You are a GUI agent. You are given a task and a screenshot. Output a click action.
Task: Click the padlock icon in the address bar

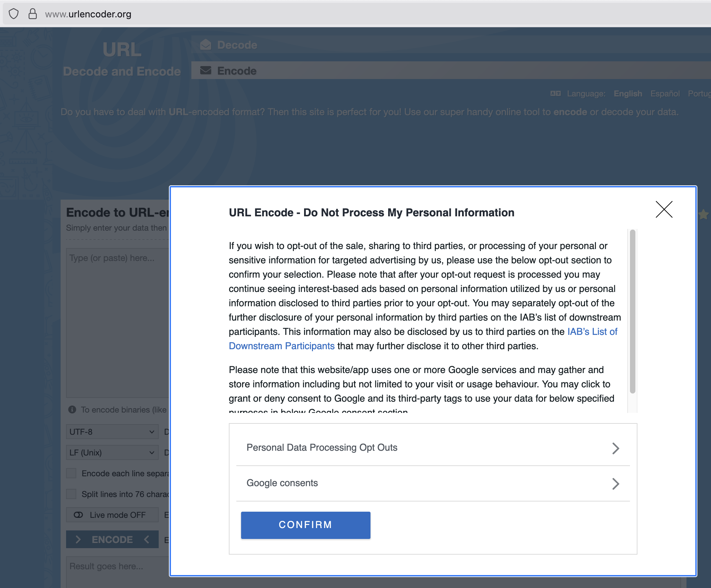coord(32,14)
